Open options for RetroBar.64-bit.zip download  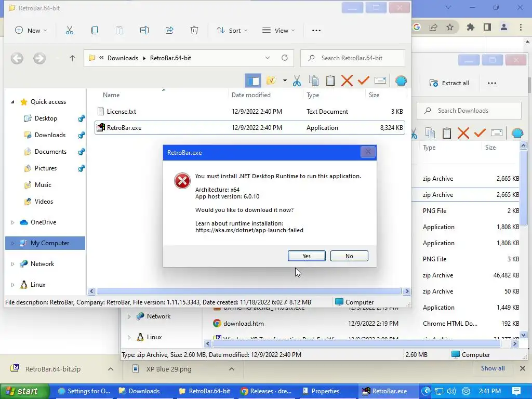[x=111, y=369]
